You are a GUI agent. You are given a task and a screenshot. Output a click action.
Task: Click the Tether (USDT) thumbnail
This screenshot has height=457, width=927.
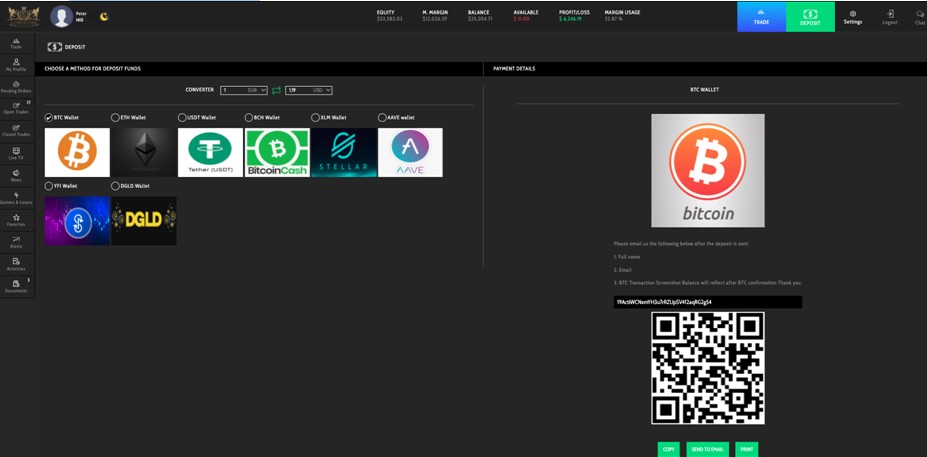pos(210,153)
